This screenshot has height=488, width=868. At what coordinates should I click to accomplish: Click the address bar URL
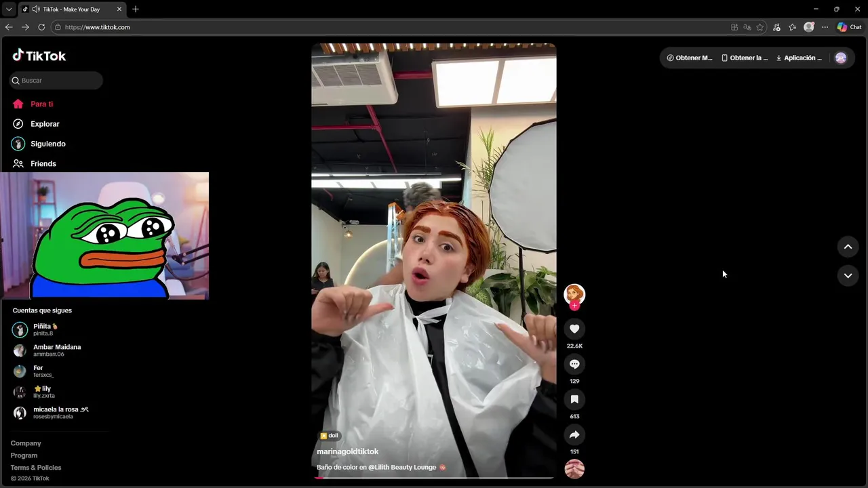[x=97, y=27]
